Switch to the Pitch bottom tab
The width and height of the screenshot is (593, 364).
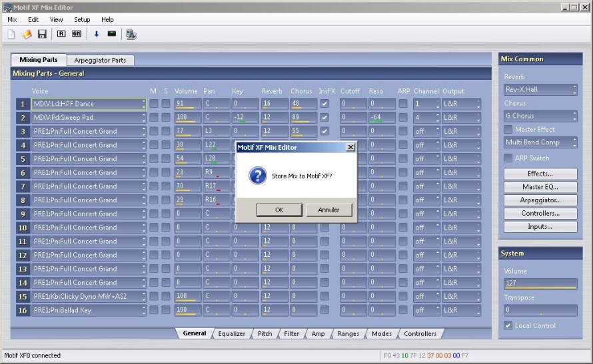(265, 334)
